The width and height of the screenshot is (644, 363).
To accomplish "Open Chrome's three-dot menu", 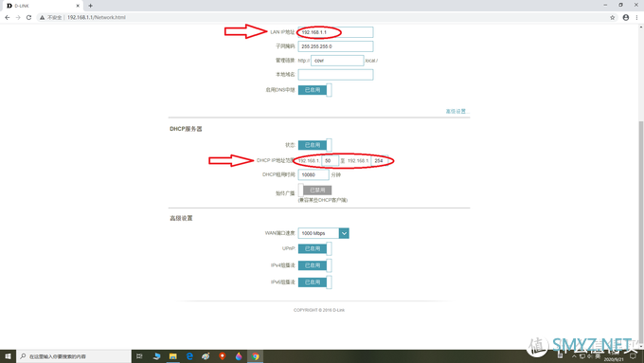I will pos(636,17).
